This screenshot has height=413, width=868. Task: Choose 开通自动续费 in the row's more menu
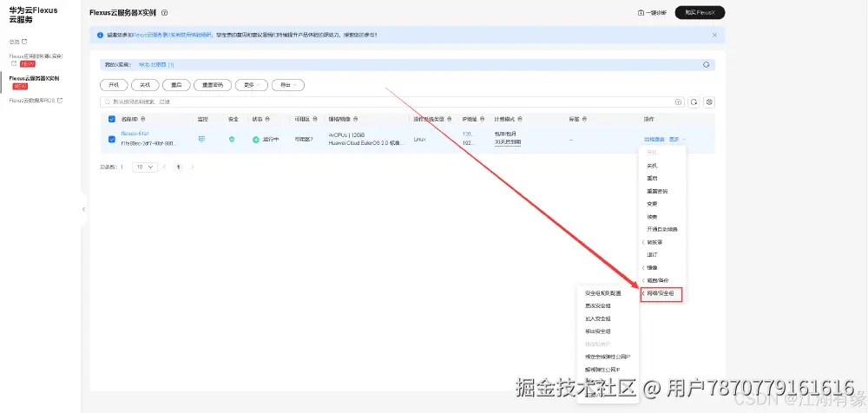tap(662, 229)
